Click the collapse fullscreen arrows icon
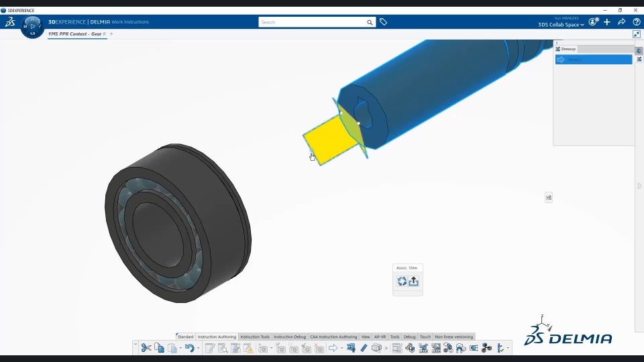Screen dimensions: 644x362 [x=637, y=34]
